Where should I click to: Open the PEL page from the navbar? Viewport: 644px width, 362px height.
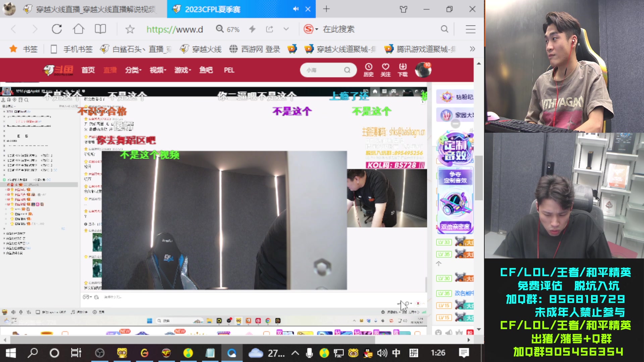click(228, 70)
